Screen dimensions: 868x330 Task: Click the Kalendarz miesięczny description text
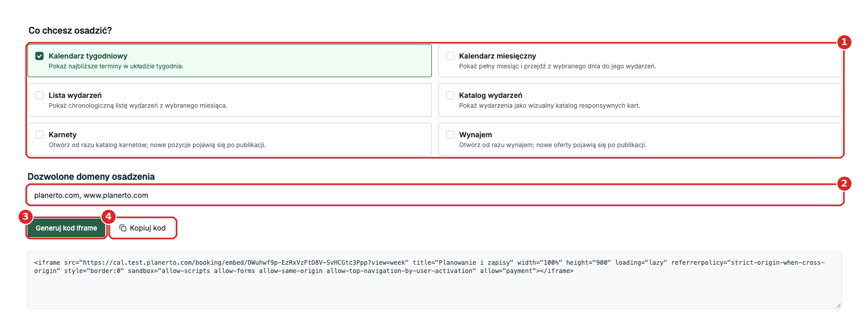coord(557,66)
